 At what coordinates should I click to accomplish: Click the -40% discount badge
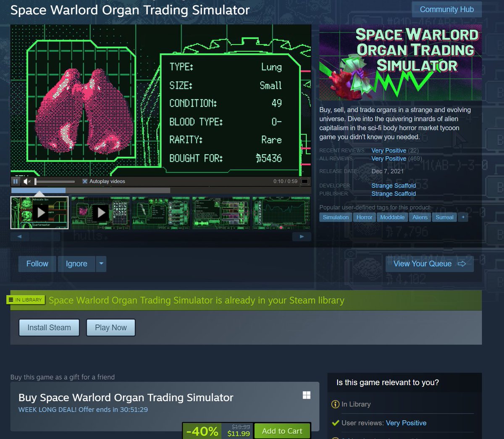point(202,431)
